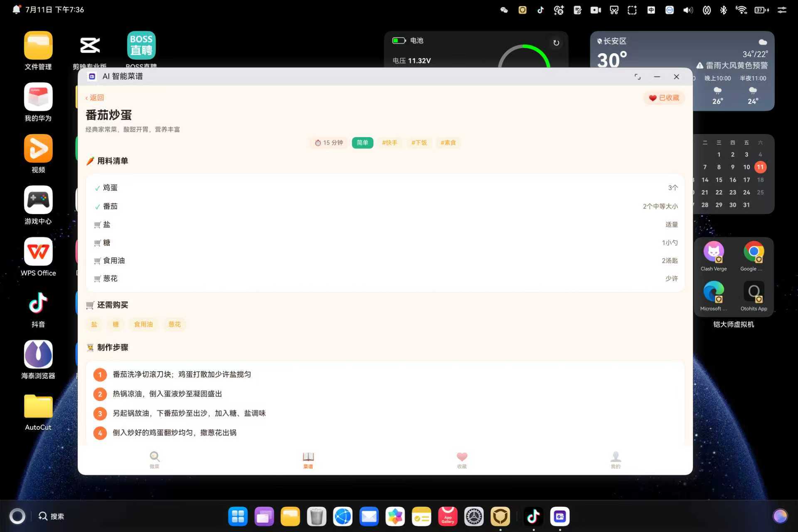Click the cart icon next to 食用油
The image size is (798, 532).
tap(97, 261)
